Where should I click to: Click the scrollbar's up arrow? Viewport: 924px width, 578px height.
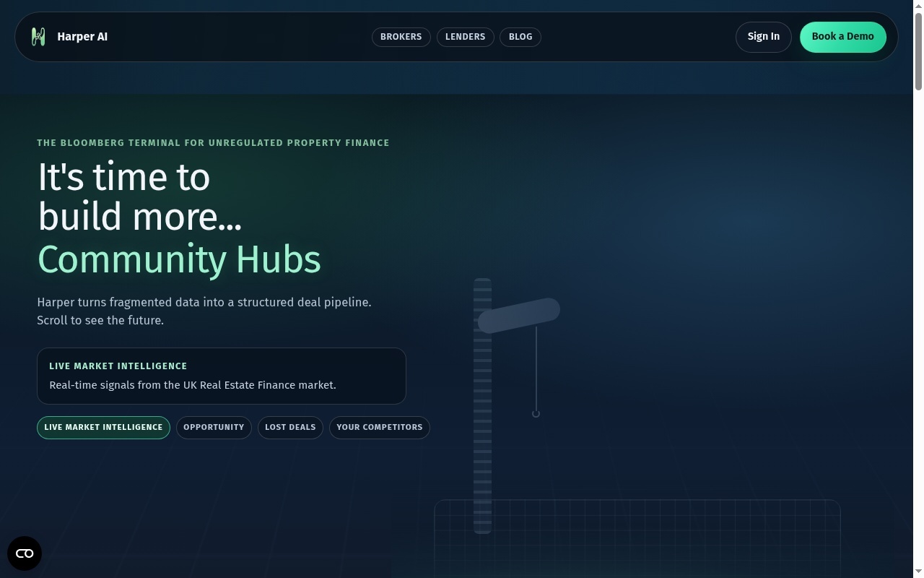[x=918, y=5]
